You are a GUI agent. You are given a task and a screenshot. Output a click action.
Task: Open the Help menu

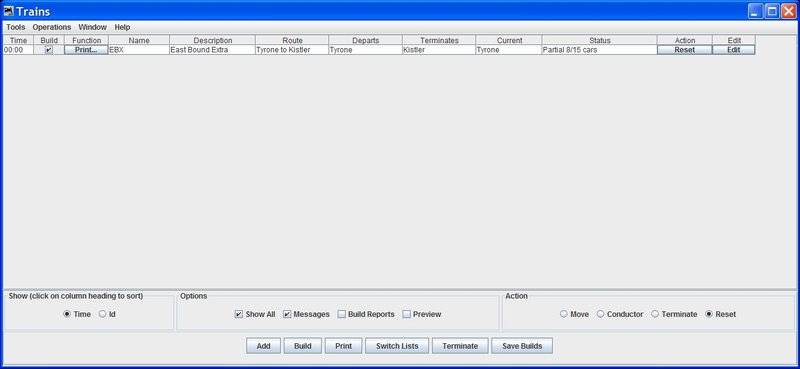point(122,27)
